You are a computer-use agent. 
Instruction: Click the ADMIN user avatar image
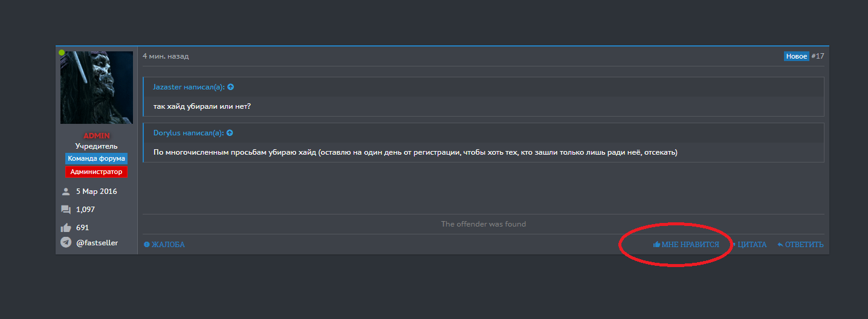(97, 88)
